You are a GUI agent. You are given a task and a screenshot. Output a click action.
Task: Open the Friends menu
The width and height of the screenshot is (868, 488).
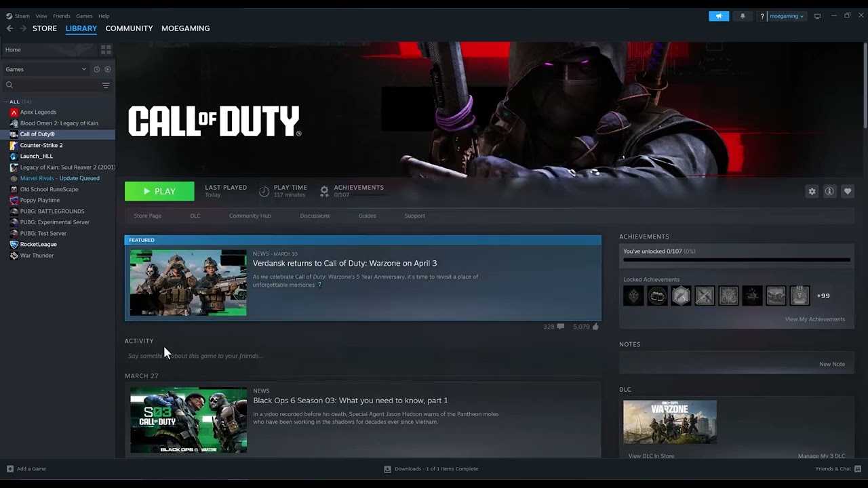coord(62,16)
